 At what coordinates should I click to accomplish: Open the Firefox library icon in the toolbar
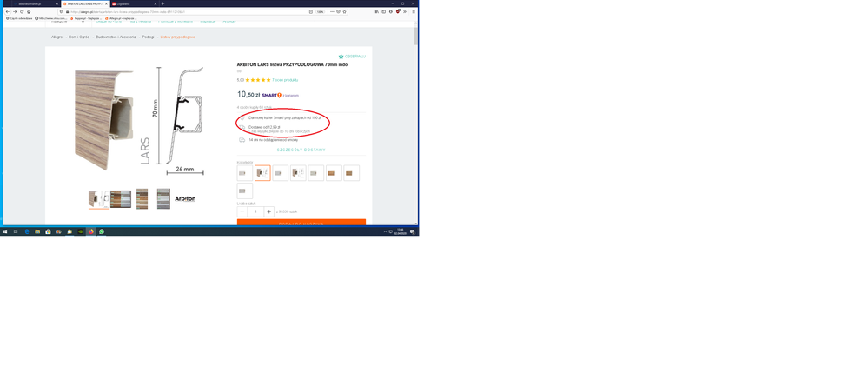point(377,11)
